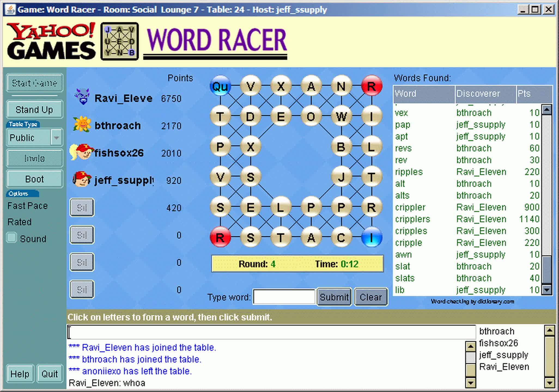Click the Yahoo! Games logo
The image size is (559, 392).
[x=51, y=41]
